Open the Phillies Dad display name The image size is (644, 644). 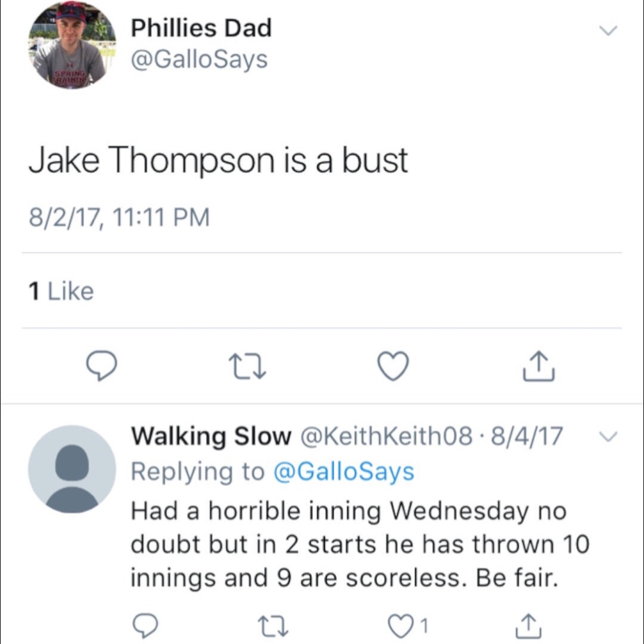click(x=202, y=28)
